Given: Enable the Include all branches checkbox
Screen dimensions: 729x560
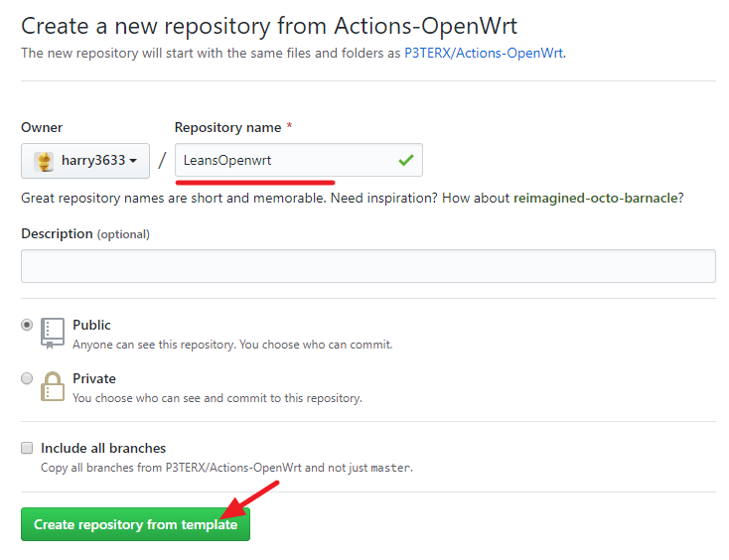Looking at the screenshot, I should pyautogui.click(x=27, y=448).
